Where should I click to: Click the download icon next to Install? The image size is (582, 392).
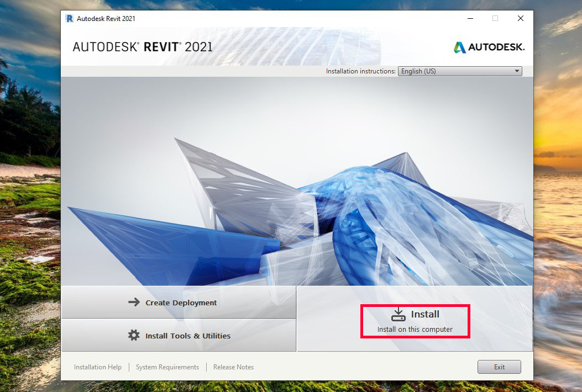398,314
